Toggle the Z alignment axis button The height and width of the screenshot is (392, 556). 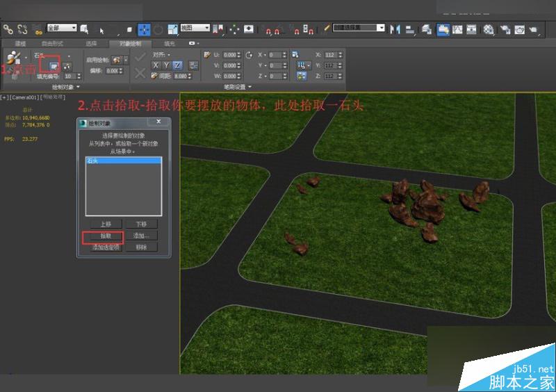click(177, 65)
